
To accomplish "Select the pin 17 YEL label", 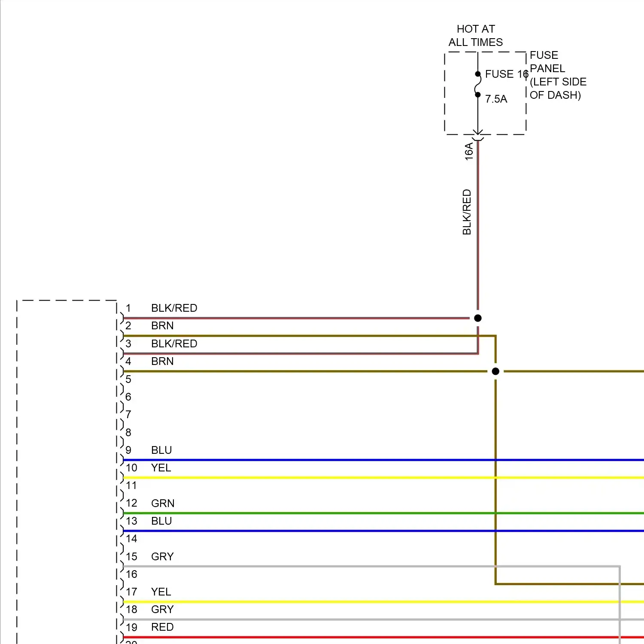I will click(x=161, y=592).
